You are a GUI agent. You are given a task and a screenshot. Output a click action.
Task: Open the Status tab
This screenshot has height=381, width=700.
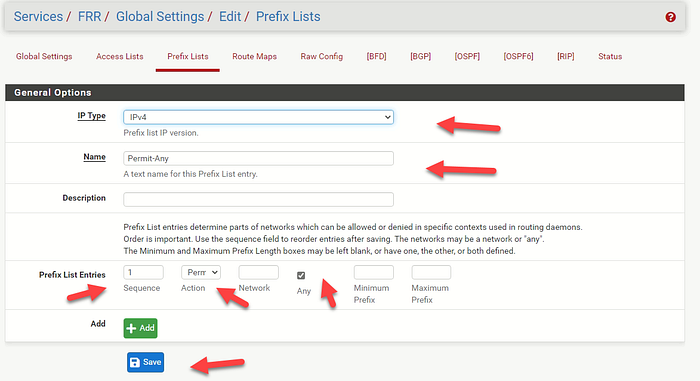tap(610, 56)
